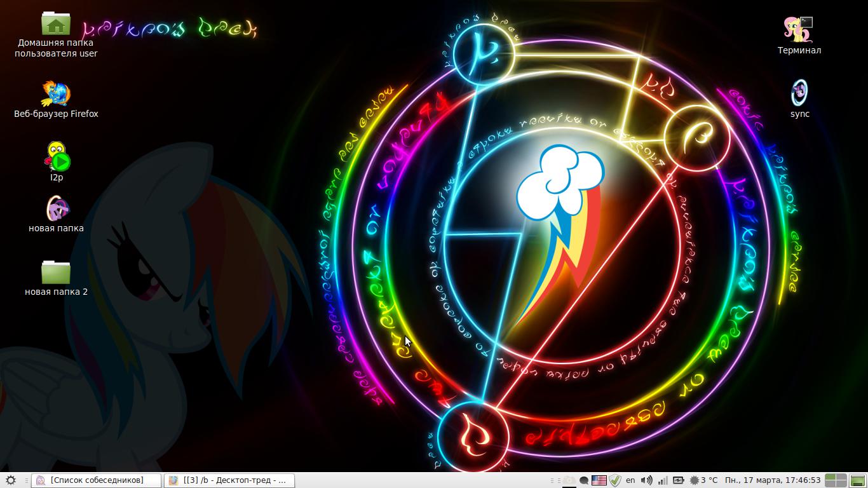This screenshot has height=488, width=868.
Task: Click the US flag keyboard layout icon
Action: pyautogui.click(x=599, y=480)
